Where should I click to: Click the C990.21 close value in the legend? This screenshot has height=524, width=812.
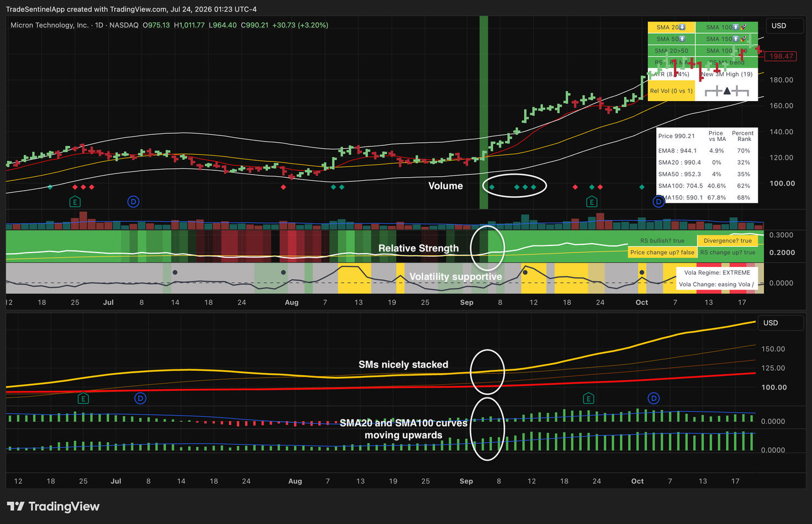(255, 25)
